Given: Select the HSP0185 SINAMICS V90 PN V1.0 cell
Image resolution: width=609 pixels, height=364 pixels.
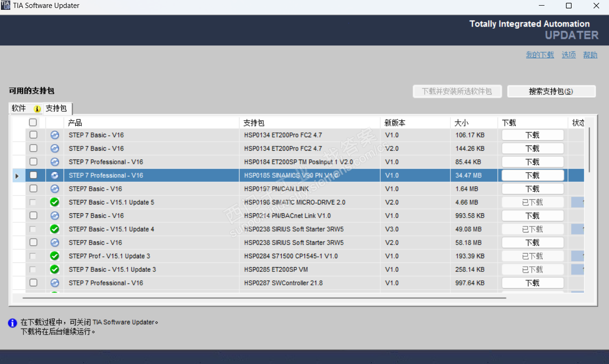Looking at the screenshot, I should point(310,175).
